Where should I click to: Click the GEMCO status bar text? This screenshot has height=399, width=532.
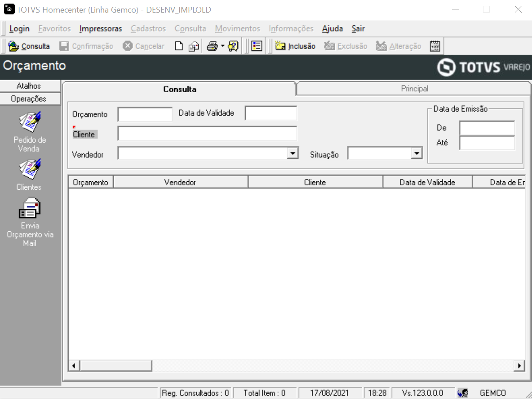[492, 393]
